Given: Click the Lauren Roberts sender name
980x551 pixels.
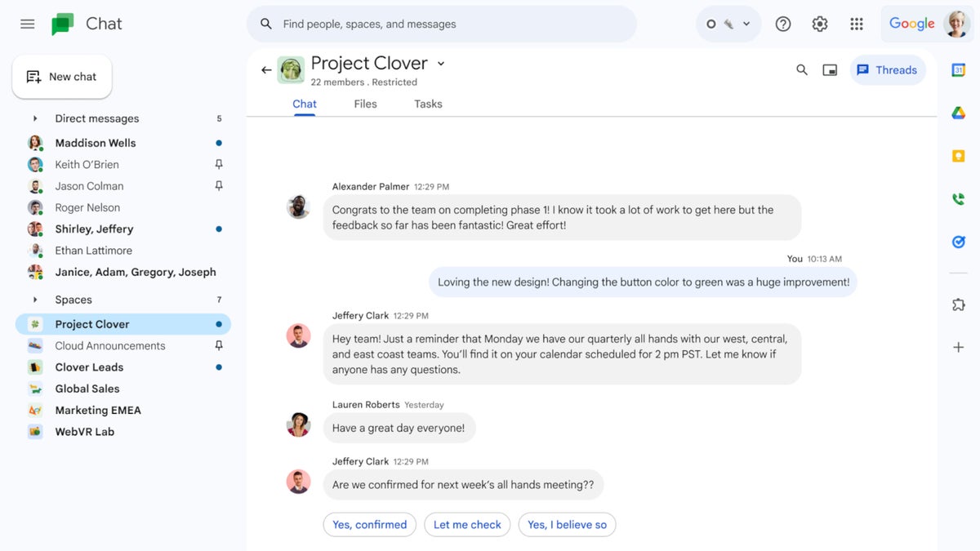Looking at the screenshot, I should click(x=366, y=405).
